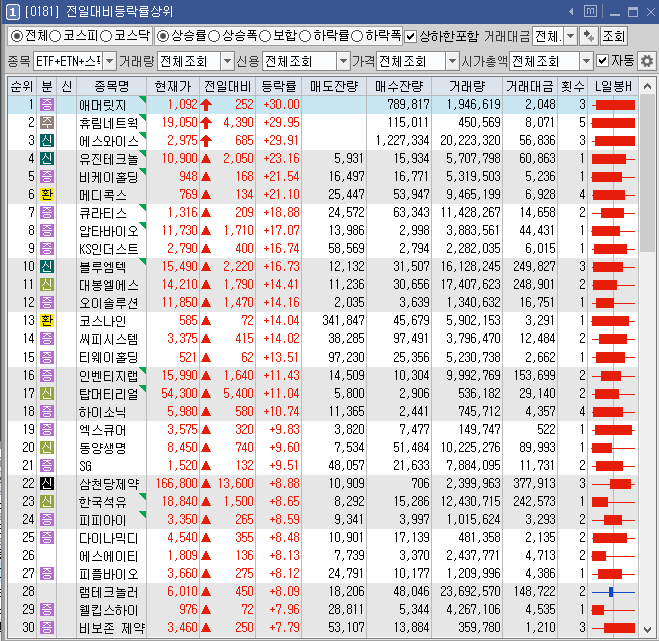The width and height of the screenshot is (659, 641).
Task: Click the 신 badge in 에스와이스 row
Action: [47, 140]
